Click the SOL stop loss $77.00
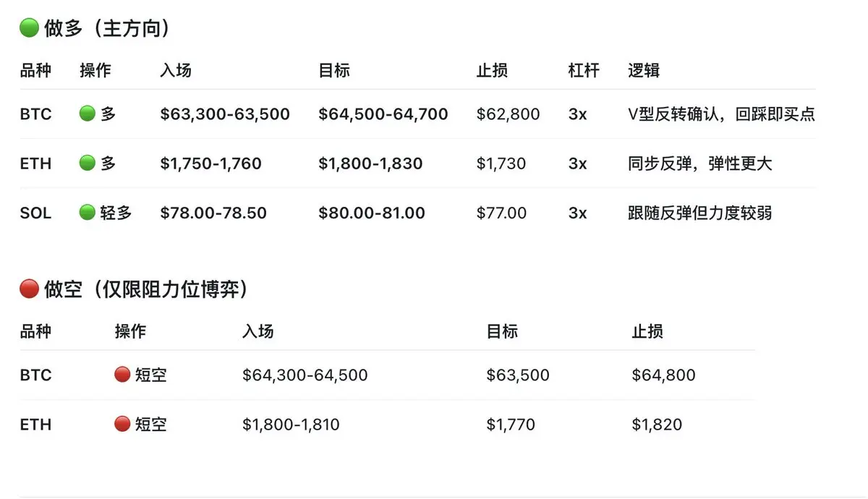The height and width of the screenshot is (499, 868). pos(501,213)
